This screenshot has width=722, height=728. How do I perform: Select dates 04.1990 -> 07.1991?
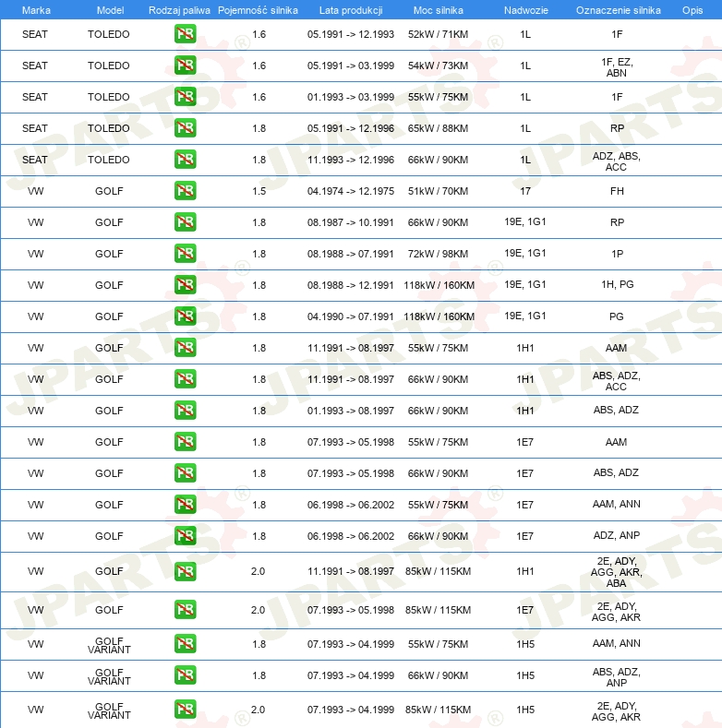(351, 316)
